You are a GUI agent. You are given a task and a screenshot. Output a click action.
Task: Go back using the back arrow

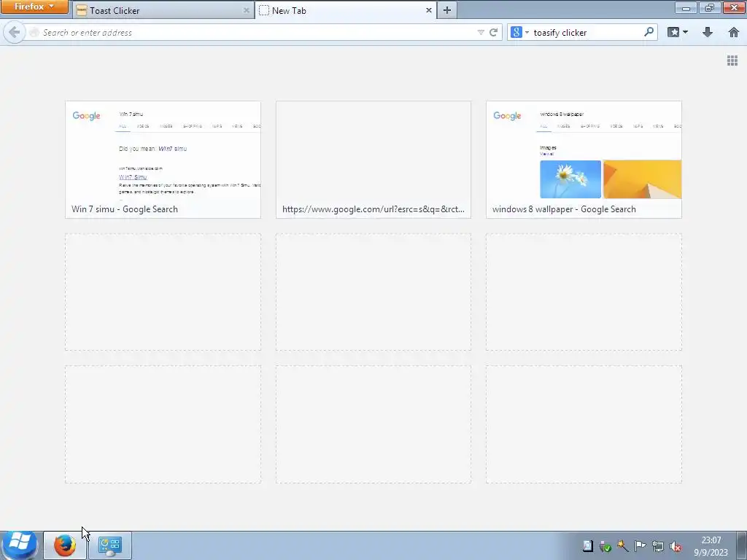click(x=15, y=32)
